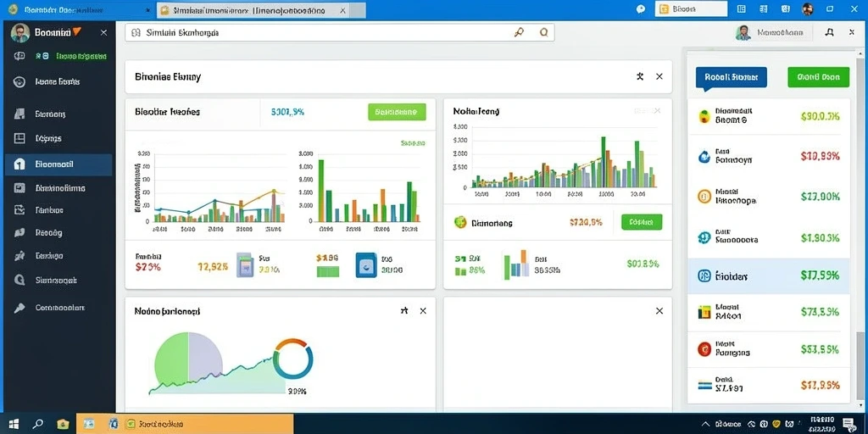Viewport: 868px width, 434px height.
Task: Switch to the second browser tab
Action: click(261, 10)
